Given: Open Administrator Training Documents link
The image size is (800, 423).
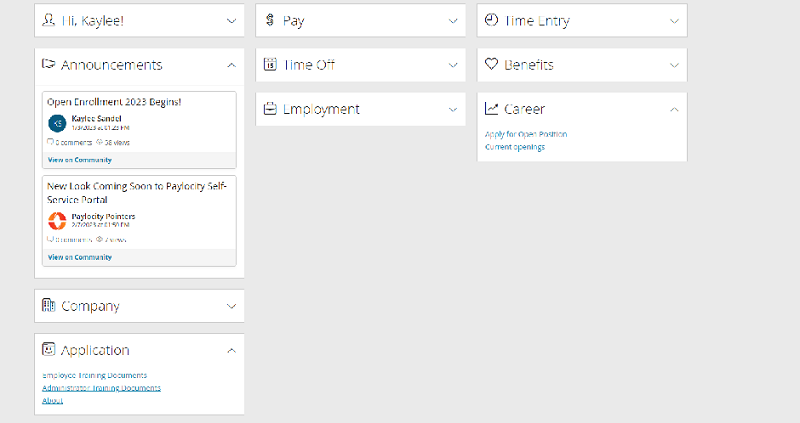Looking at the screenshot, I should coord(102,388).
